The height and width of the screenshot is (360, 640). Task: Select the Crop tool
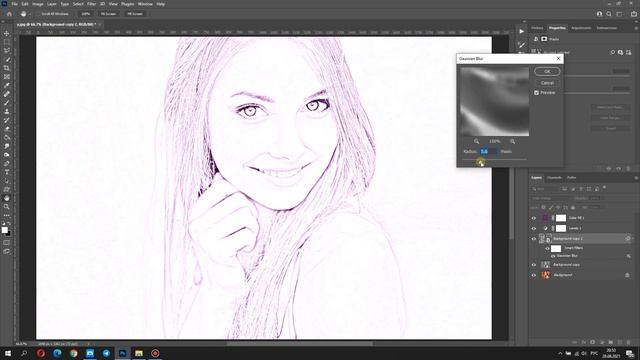(x=7, y=68)
